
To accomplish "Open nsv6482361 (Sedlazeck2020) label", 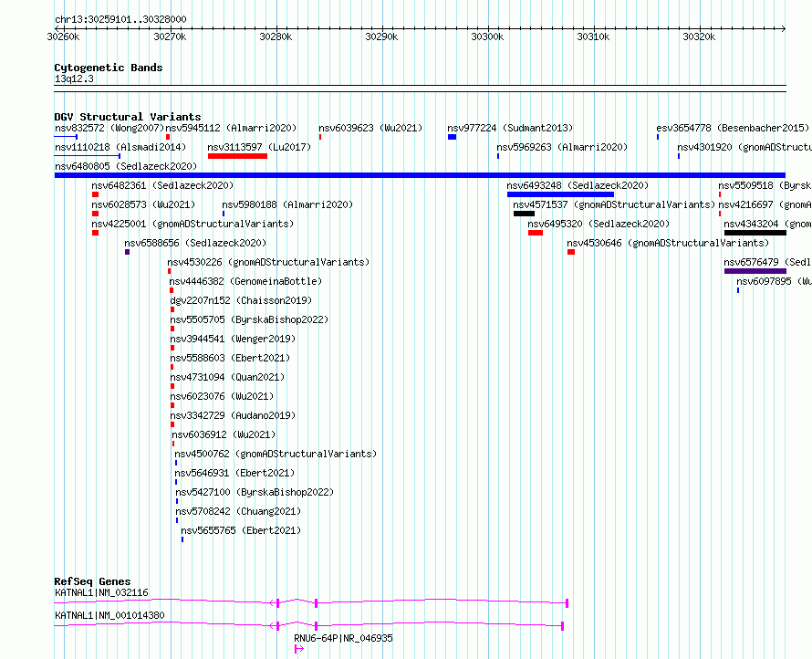I will pos(162,185).
